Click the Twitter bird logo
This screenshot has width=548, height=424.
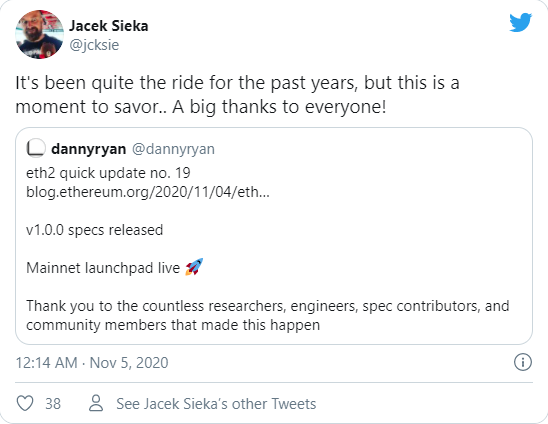click(520, 22)
